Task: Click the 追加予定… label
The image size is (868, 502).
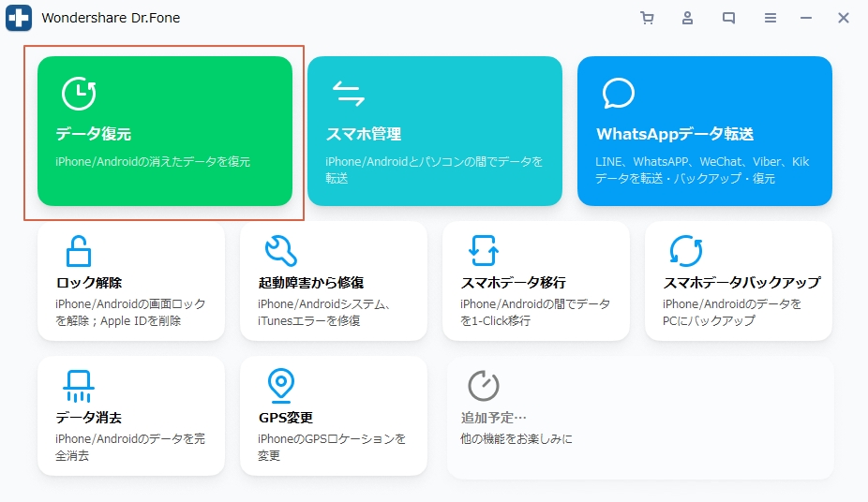Action: pyautogui.click(x=493, y=418)
